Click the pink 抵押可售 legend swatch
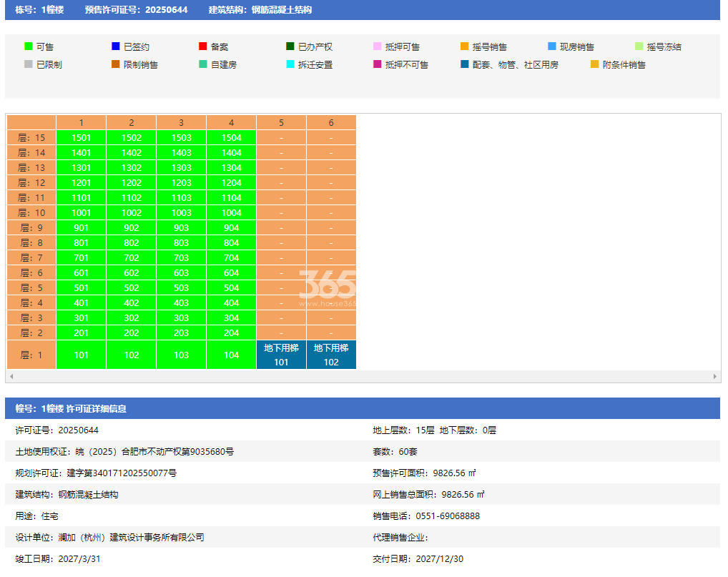The image size is (728, 577). 378,46
